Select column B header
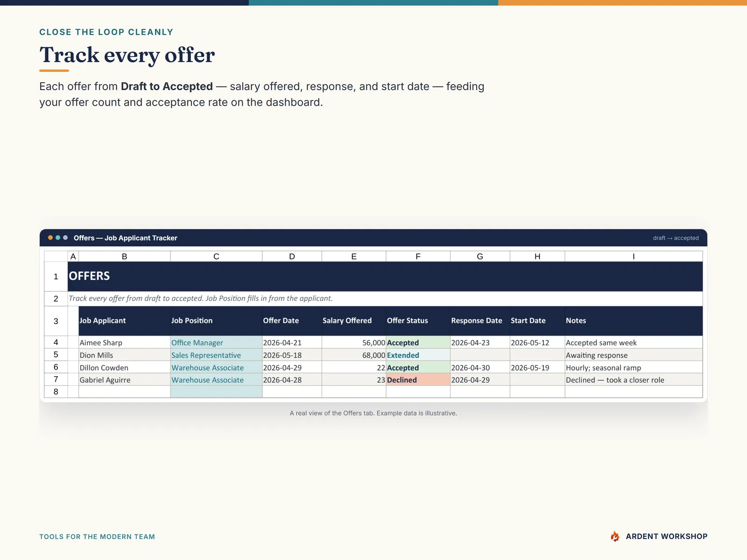The height and width of the screenshot is (560, 747). pos(125,256)
